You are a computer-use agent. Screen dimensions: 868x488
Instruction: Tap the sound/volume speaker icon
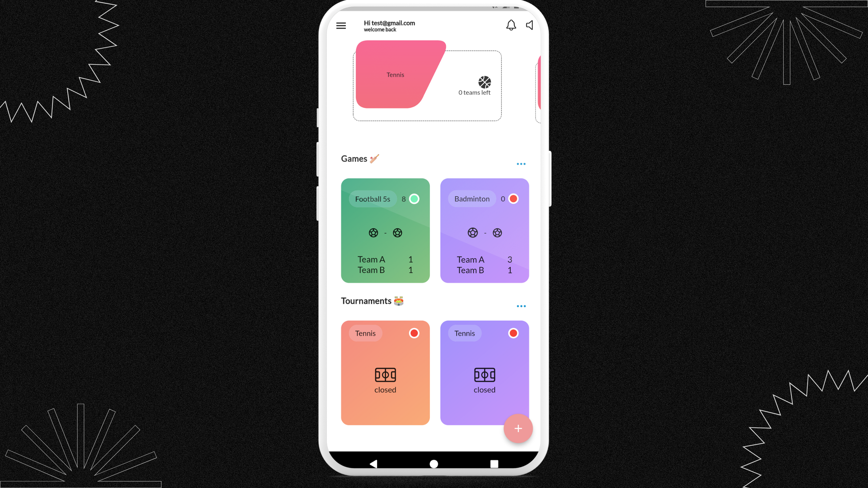(x=529, y=25)
